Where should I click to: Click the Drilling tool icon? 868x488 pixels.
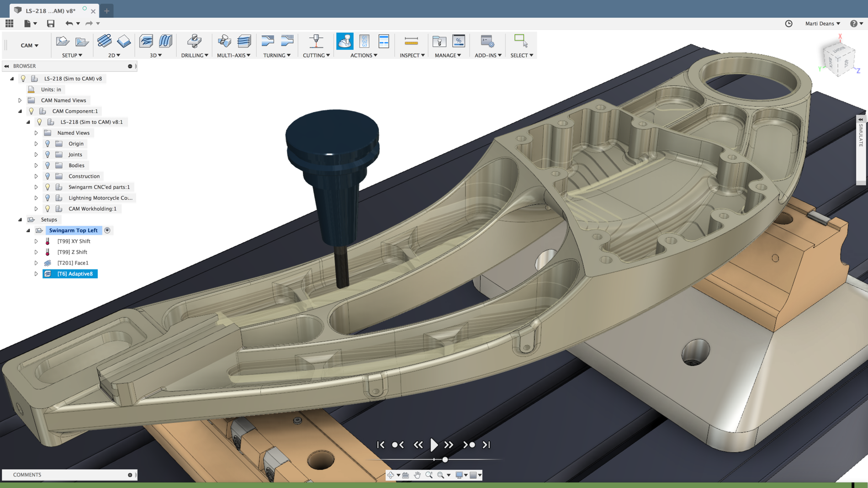click(194, 41)
